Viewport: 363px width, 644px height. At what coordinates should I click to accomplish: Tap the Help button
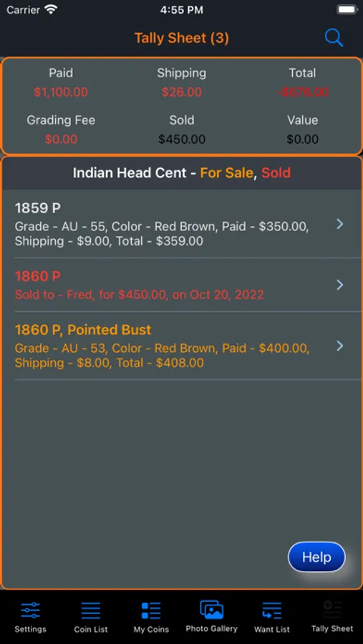pyautogui.click(x=316, y=557)
